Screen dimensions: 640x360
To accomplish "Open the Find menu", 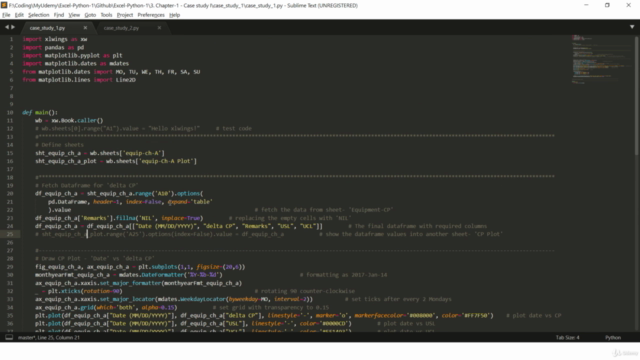I will 59,15.
